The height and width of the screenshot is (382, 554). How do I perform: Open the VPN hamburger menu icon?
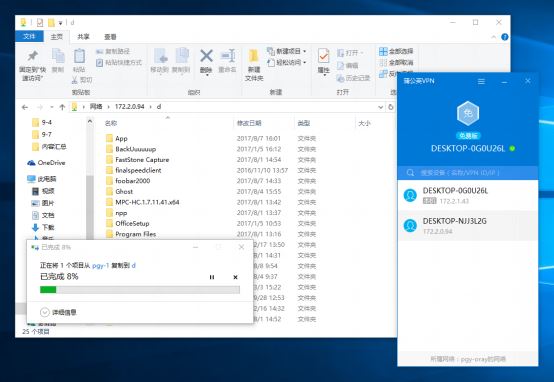click(x=481, y=81)
